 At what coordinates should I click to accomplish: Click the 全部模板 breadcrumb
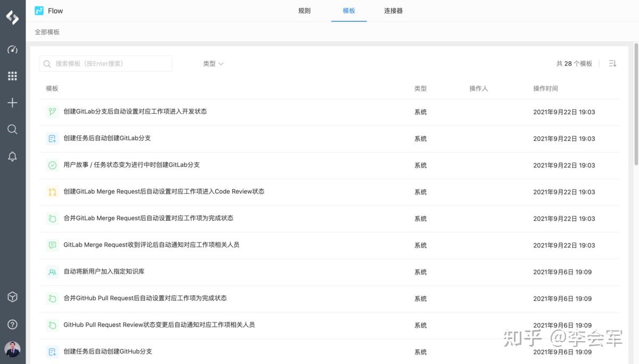point(47,32)
